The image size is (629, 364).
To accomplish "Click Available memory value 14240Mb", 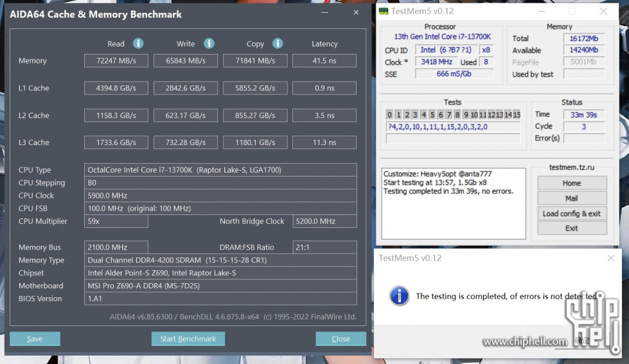I will click(x=583, y=49).
